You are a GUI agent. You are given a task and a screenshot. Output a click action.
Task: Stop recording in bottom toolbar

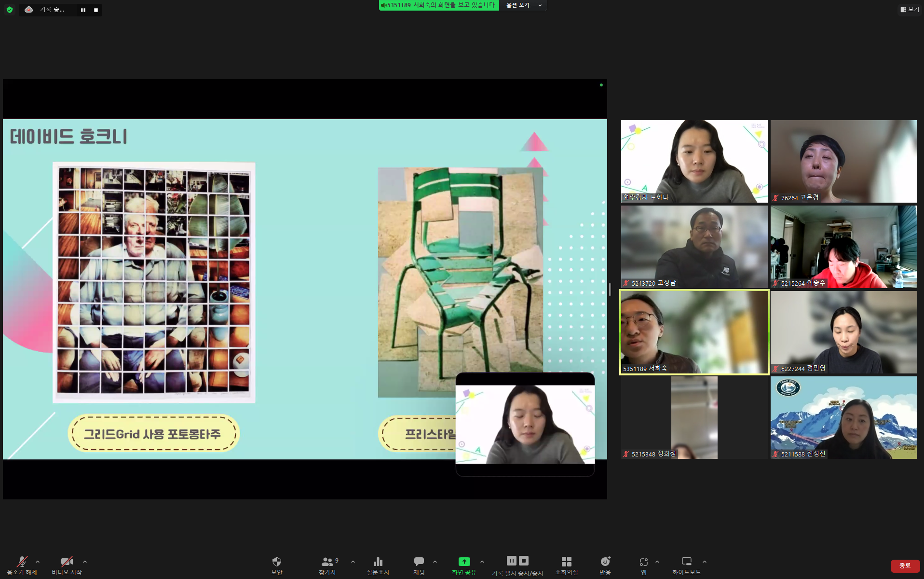coord(524,561)
